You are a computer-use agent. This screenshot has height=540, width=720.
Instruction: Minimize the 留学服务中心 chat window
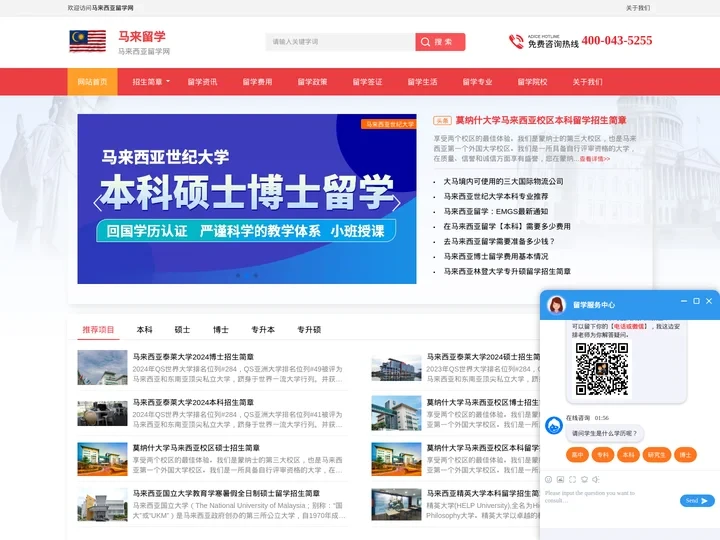tap(684, 301)
